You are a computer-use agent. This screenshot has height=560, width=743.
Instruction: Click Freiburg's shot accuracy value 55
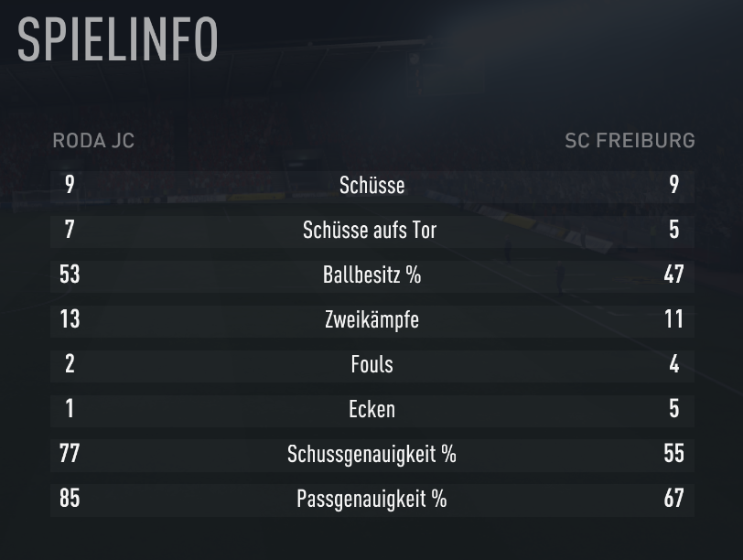coord(673,454)
